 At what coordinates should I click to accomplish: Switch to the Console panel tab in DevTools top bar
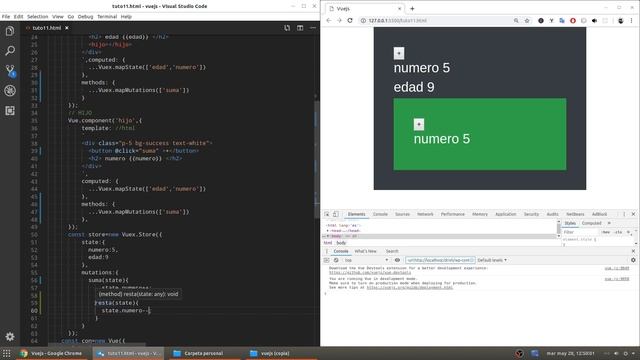point(380,214)
